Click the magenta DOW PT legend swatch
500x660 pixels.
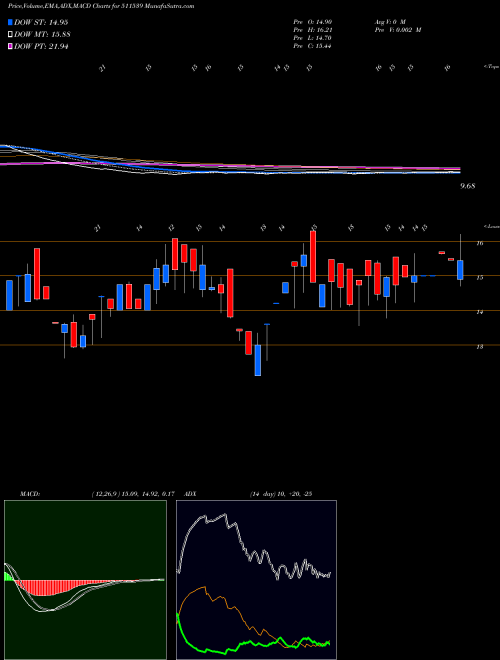10,46
